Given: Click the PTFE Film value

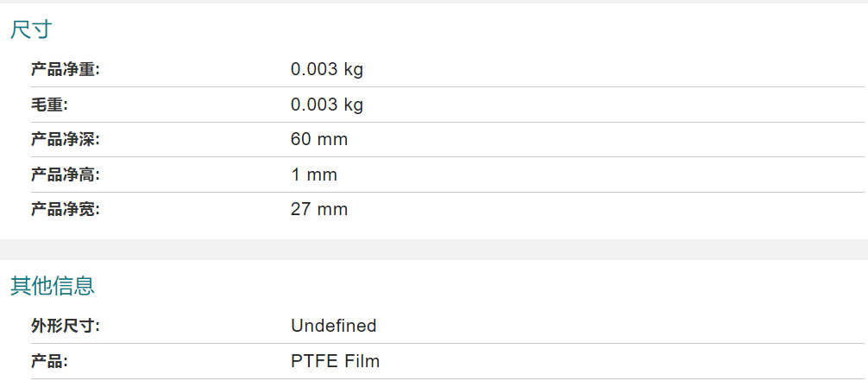Looking at the screenshot, I should click(336, 362).
